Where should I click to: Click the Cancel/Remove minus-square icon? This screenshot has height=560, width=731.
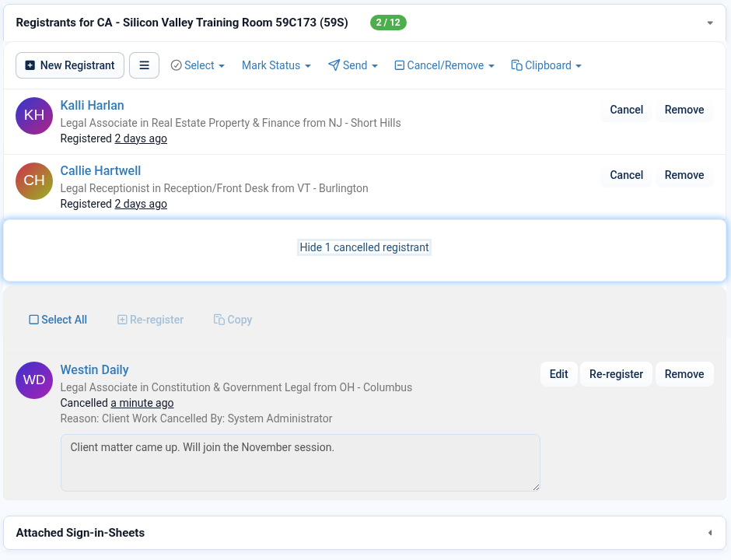click(x=400, y=65)
